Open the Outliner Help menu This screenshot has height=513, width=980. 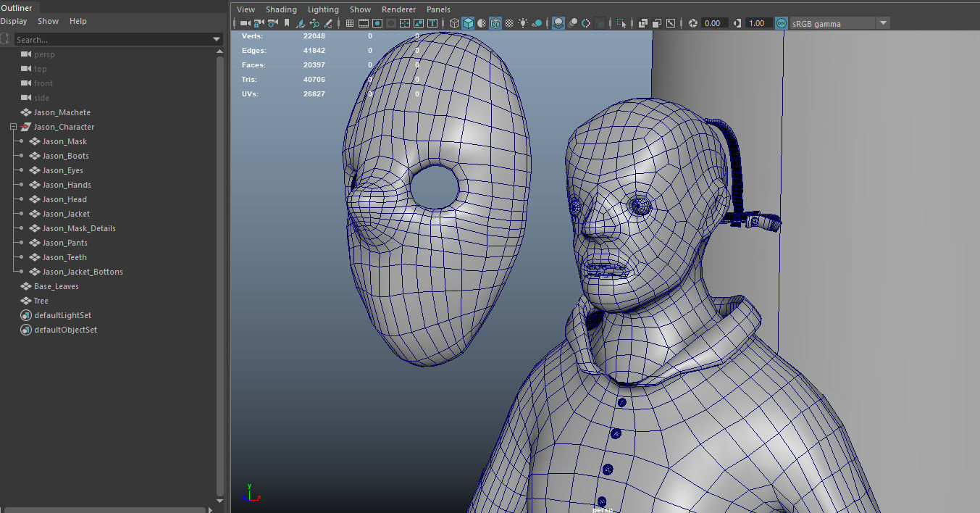[78, 21]
